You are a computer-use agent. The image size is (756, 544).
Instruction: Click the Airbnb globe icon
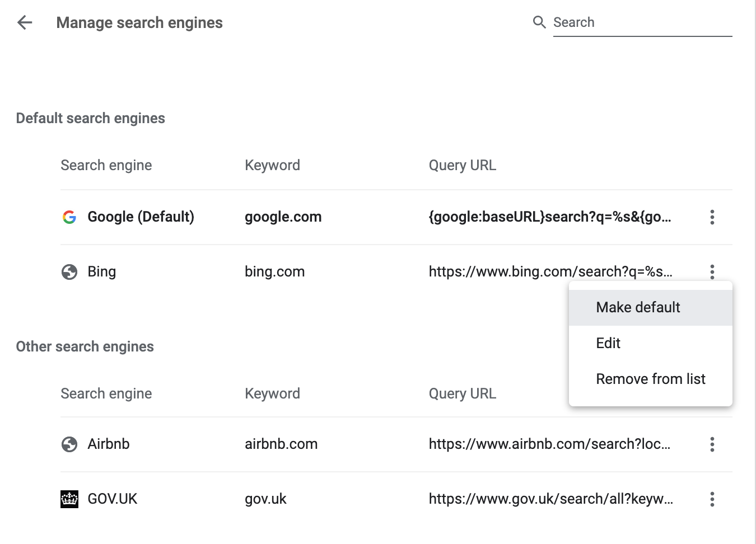coord(69,444)
